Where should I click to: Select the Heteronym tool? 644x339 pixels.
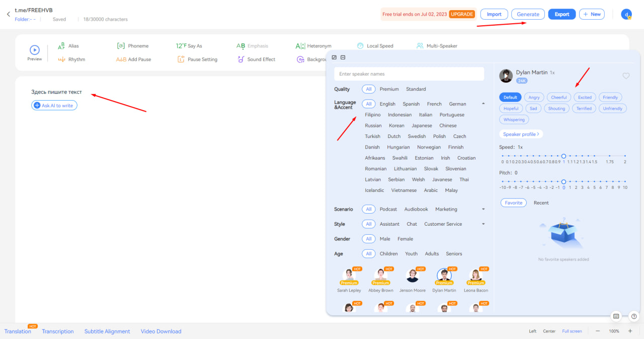(x=313, y=46)
